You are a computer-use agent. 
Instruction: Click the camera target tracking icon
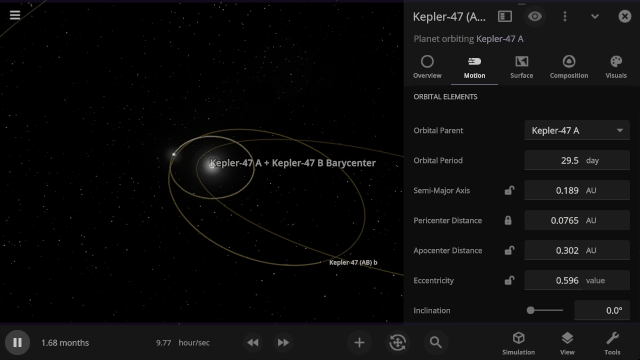coord(398,342)
